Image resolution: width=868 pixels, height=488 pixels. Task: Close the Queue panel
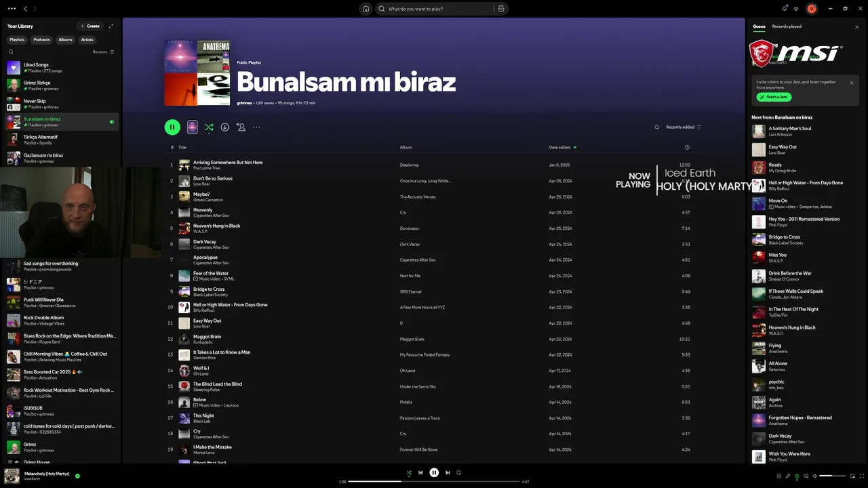[856, 26]
